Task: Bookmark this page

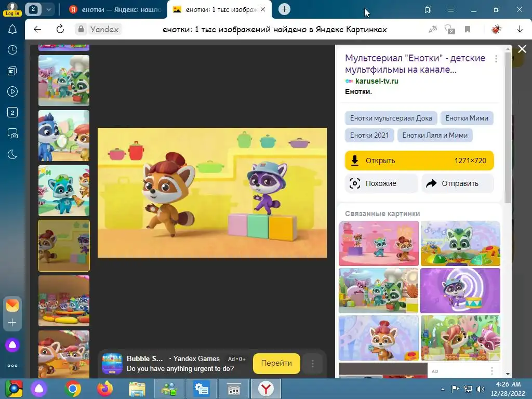Action: [468, 30]
